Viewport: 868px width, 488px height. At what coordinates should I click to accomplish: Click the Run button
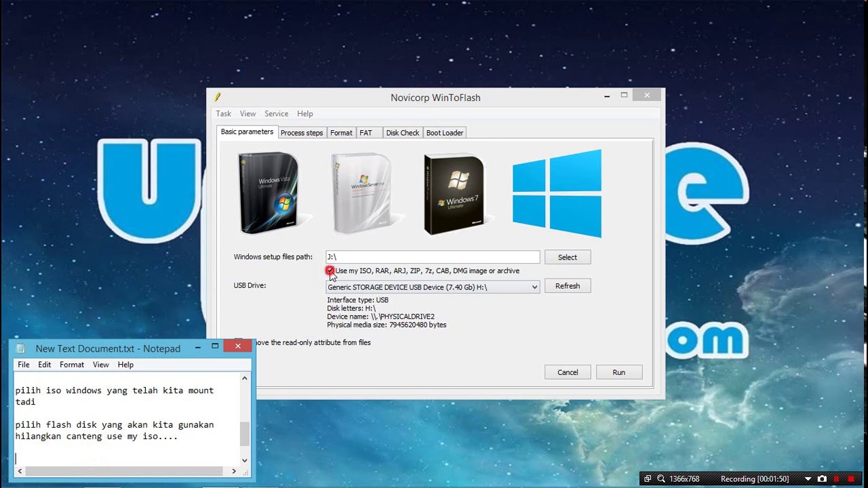619,372
